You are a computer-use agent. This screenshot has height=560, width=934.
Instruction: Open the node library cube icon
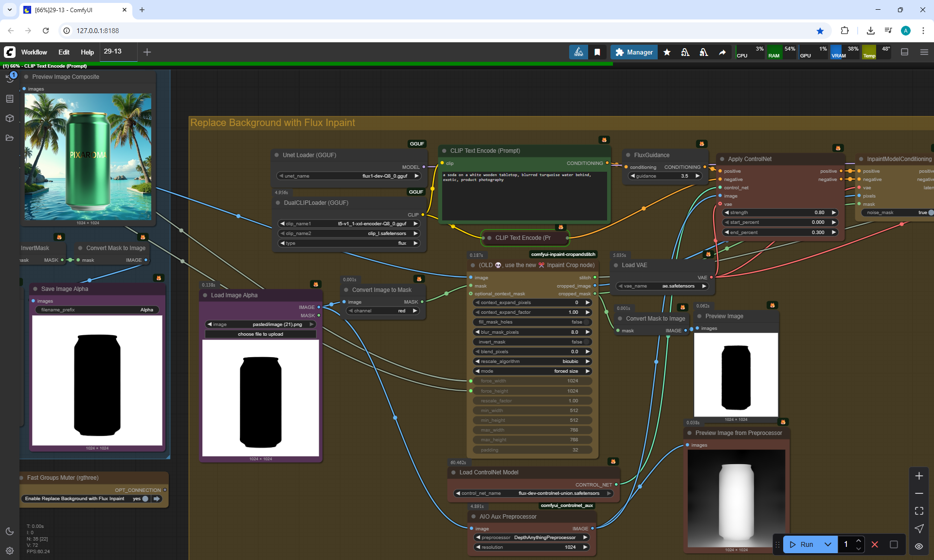9,118
